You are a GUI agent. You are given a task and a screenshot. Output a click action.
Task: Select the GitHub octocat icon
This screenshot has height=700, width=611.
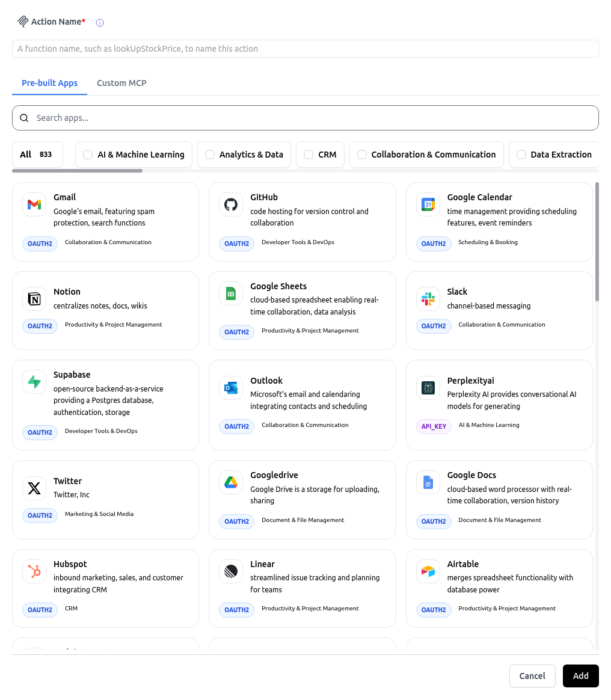tap(231, 205)
